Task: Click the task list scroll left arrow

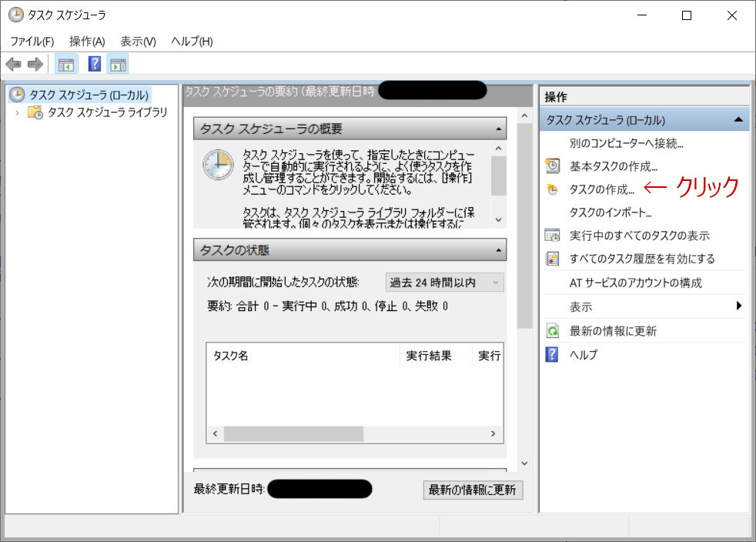Action: pyautogui.click(x=215, y=433)
